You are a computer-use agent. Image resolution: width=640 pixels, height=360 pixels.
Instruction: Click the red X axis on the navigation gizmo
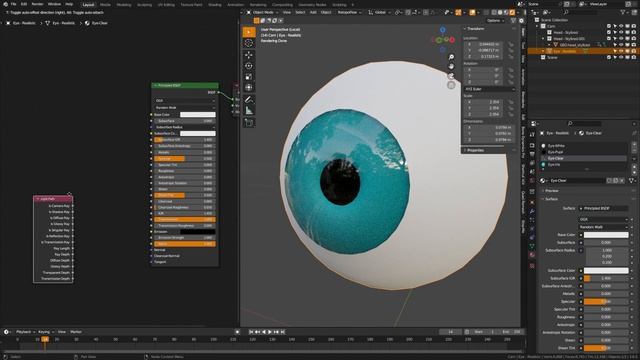click(x=452, y=40)
